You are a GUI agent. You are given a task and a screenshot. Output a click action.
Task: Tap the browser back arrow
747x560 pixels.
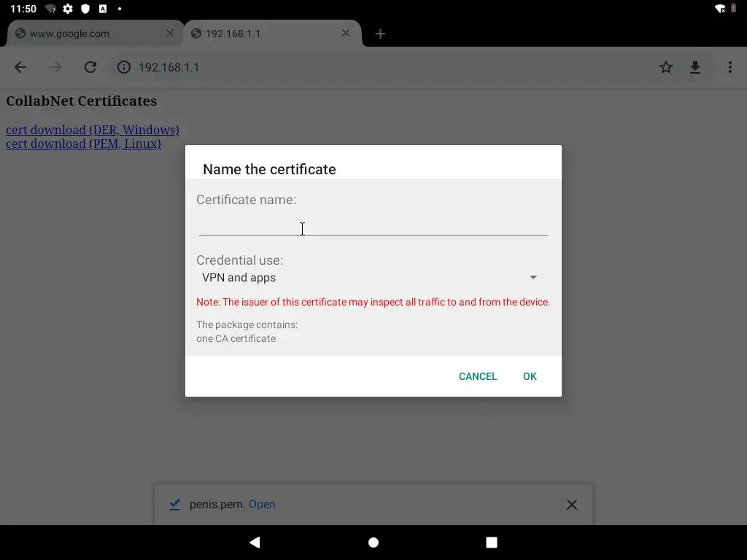(20, 67)
